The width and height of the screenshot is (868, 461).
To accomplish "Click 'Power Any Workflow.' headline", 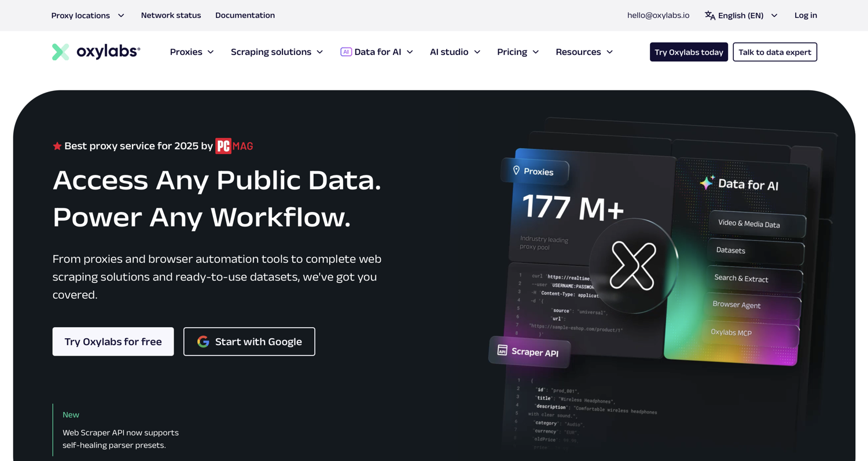I will (202, 217).
